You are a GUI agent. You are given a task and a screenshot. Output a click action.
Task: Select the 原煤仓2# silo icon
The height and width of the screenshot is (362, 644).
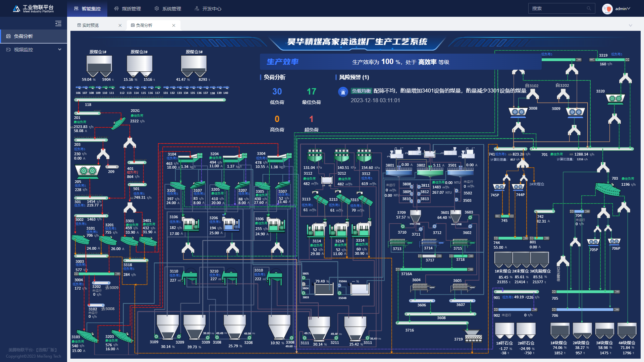(140, 66)
